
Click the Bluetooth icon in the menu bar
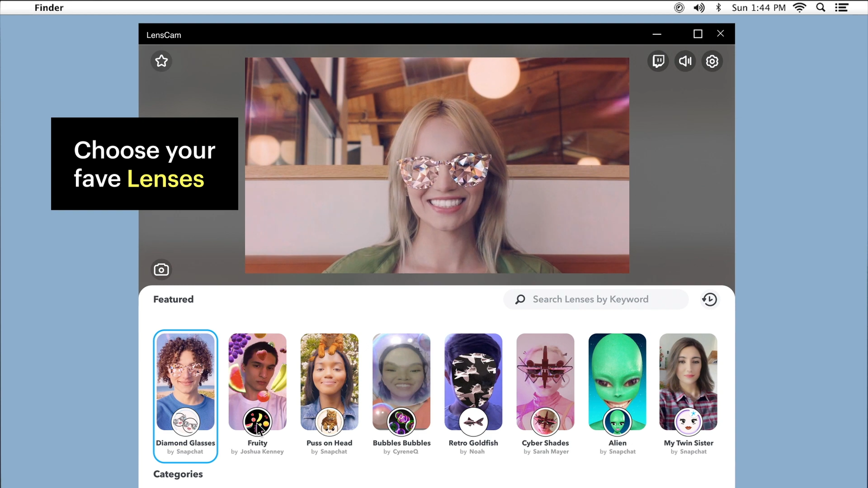tap(718, 7)
